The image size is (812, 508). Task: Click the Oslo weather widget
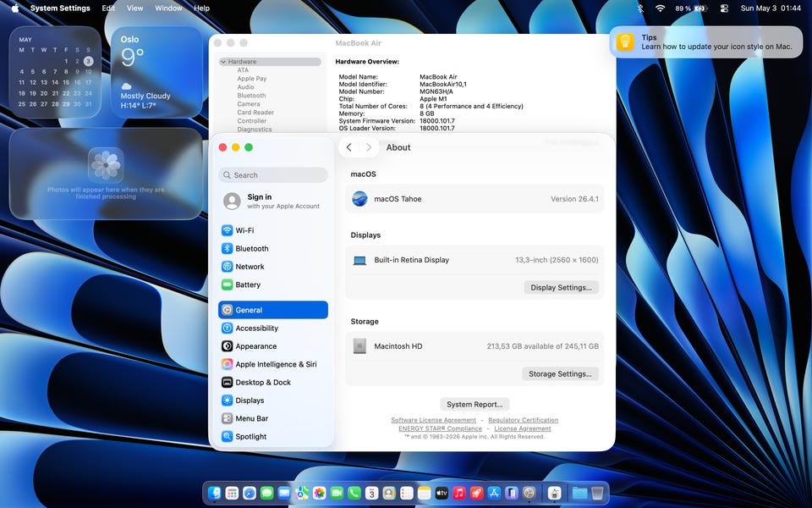pos(156,73)
